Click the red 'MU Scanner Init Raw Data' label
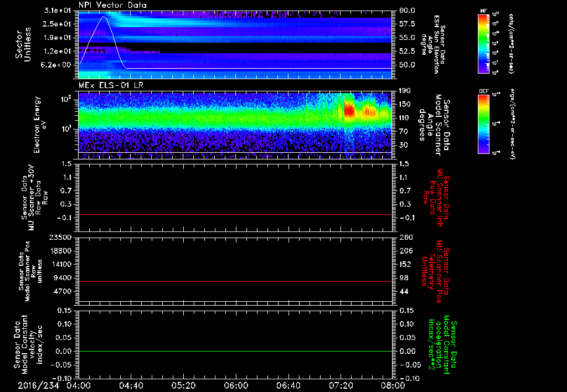 click(x=436, y=198)
